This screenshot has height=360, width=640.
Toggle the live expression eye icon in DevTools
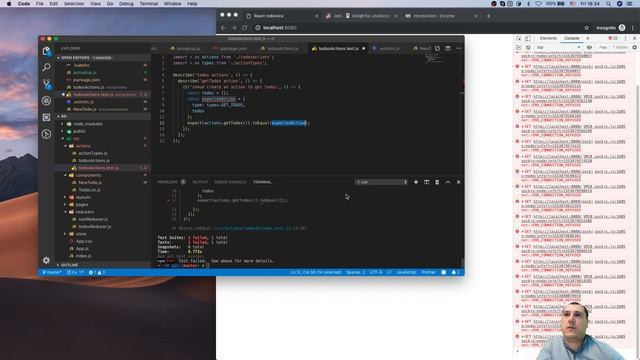coord(589,47)
